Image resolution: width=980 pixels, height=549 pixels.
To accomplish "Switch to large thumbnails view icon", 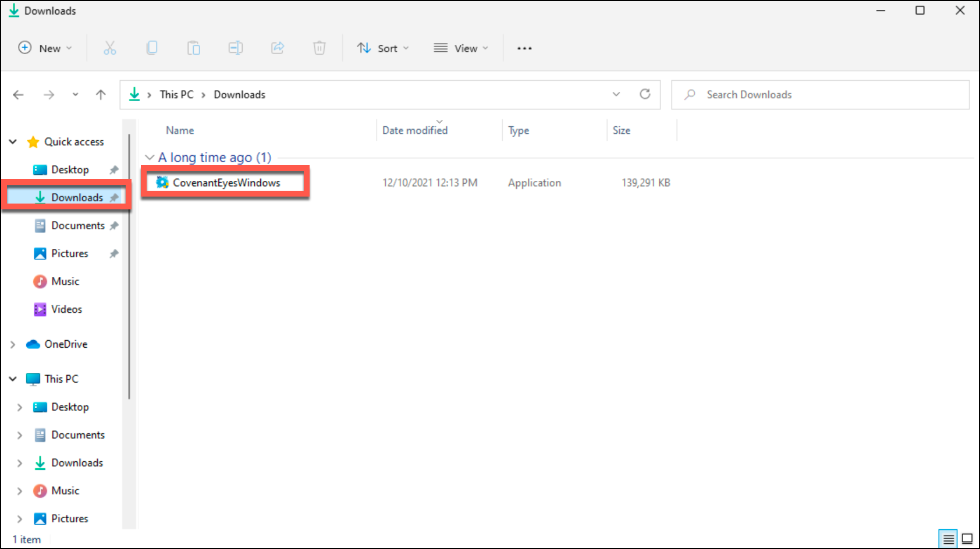I will [x=967, y=539].
